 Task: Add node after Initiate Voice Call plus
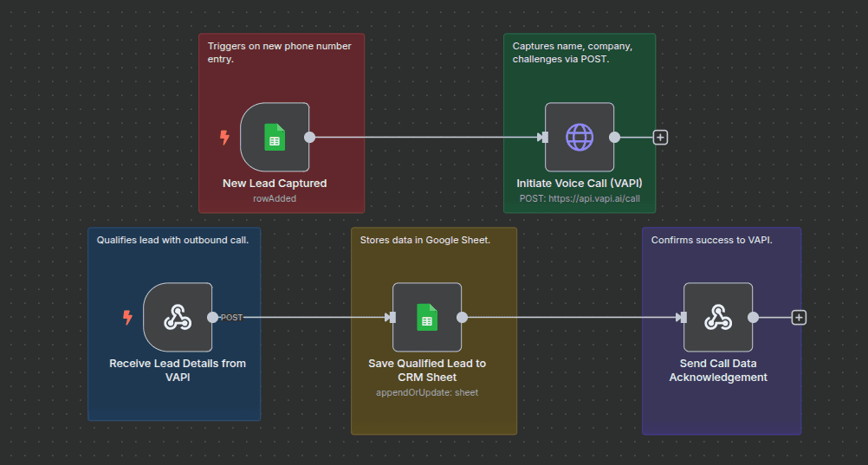click(x=660, y=138)
